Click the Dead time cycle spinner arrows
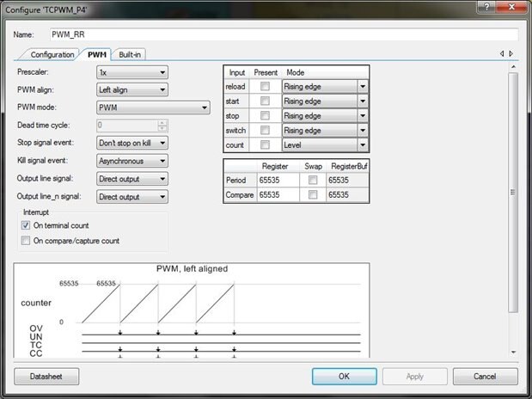The width and height of the screenshot is (532, 399). 162,125
